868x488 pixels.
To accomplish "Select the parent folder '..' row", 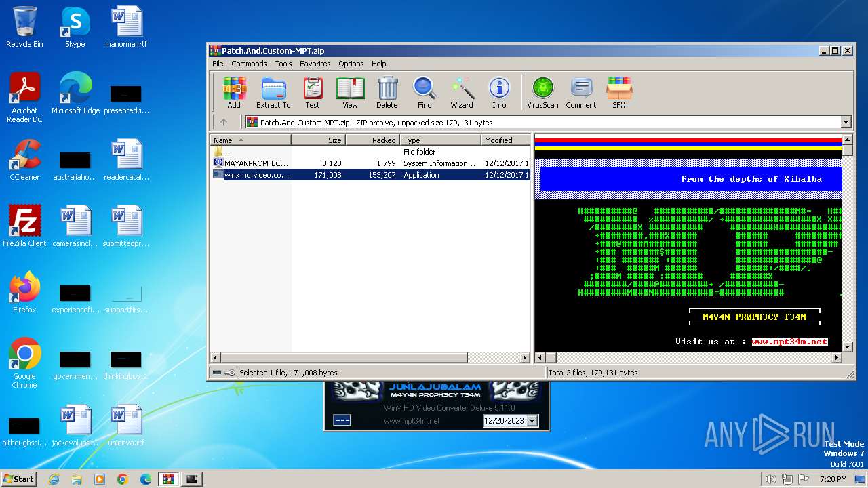I will (x=370, y=152).
